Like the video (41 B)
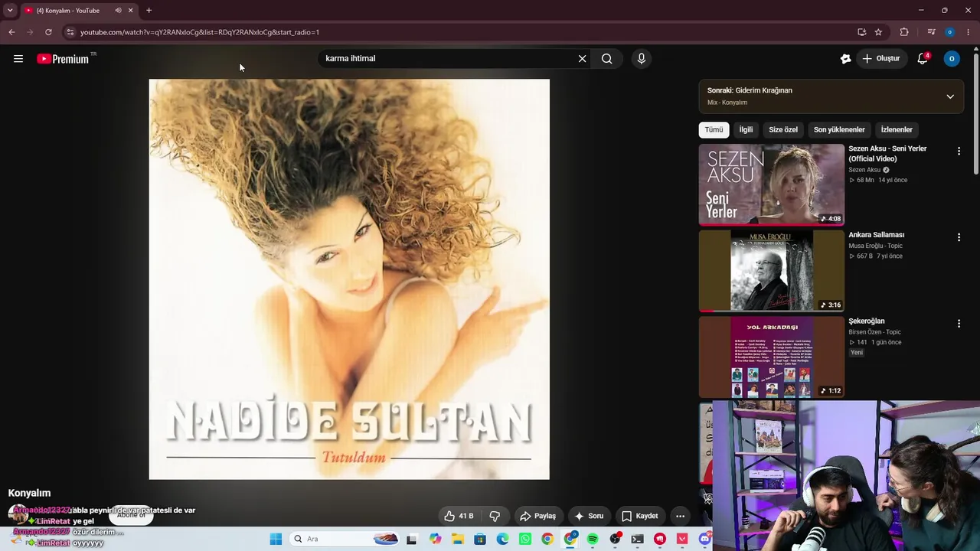Image resolution: width=980 pixels, height=551 pixels. tap(459, 516)
